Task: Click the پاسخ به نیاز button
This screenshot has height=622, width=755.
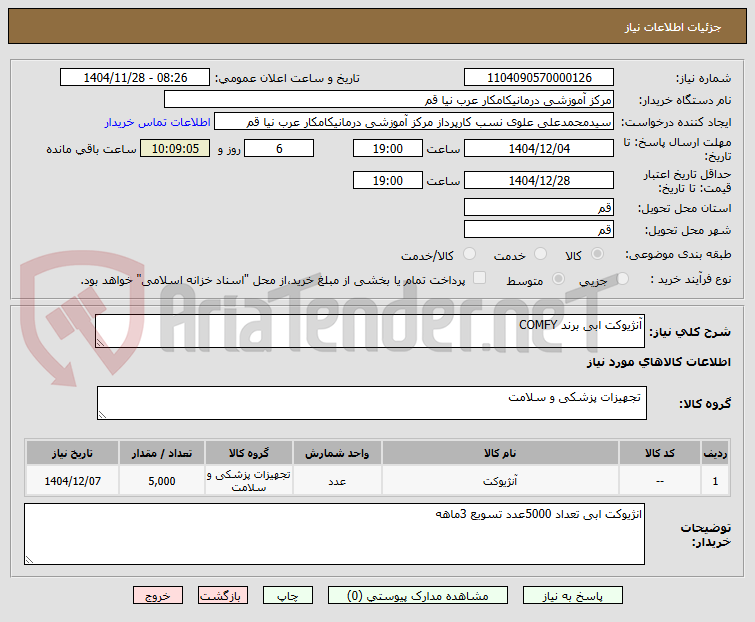Action: [573, 595]
